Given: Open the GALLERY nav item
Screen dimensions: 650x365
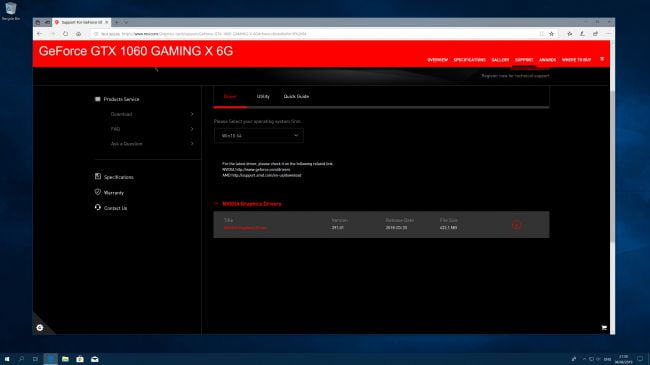Looking at the screenshot, I should pyautogui.click(x=500, y=60).
